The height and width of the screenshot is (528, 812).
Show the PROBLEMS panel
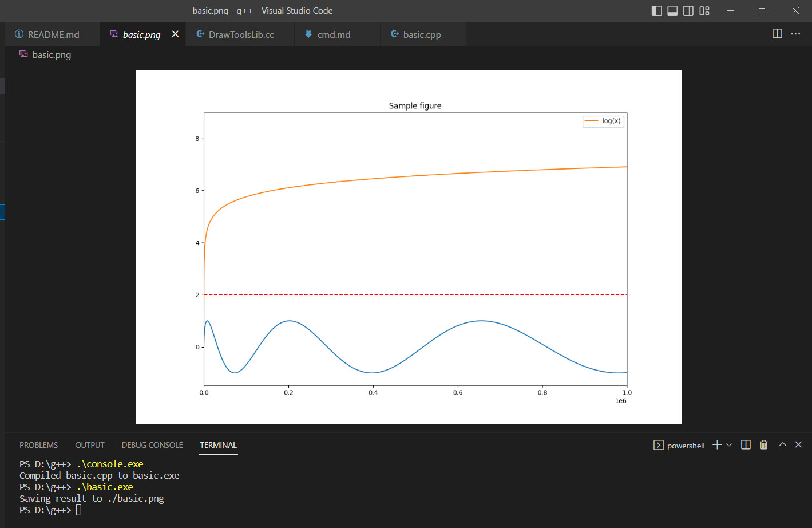pos(38,445)
